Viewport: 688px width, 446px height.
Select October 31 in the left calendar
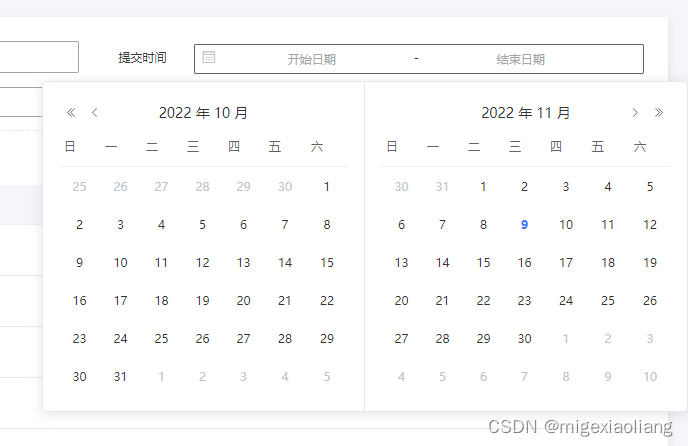[120, 377]
